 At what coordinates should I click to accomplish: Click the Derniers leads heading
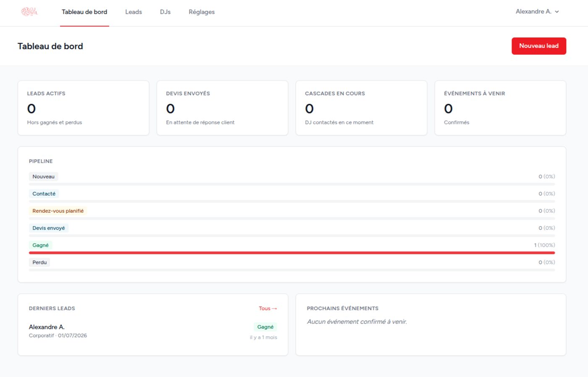click(x=52, y=308)
